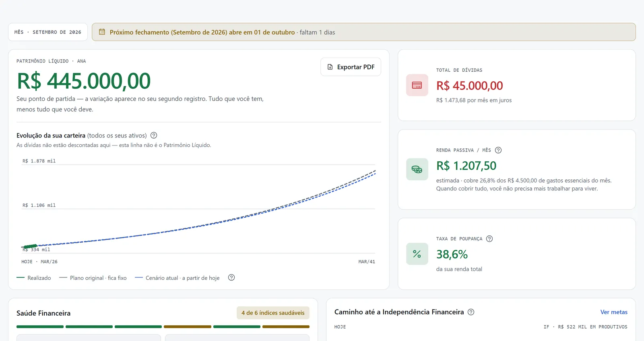The height and width of the screenshot is (341, 644).
Task: Click the passive income value 'R$ 1.207,50'
Action: (x=466, y=166)
